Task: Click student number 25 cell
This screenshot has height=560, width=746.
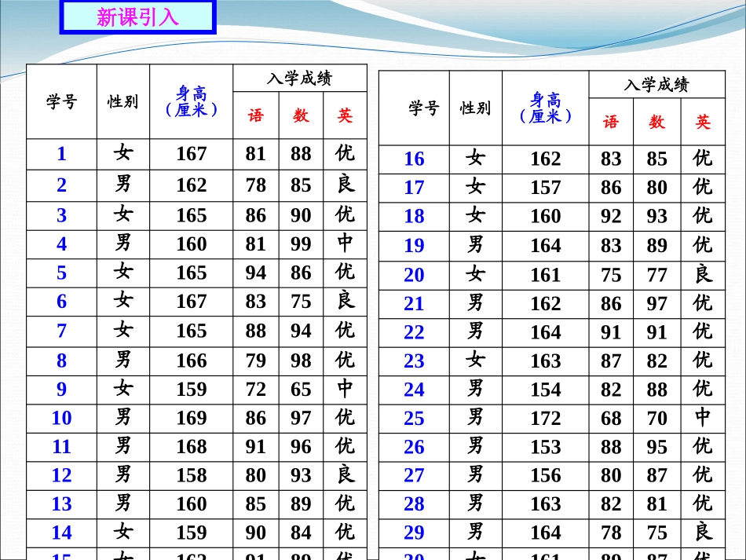Action: (414, 418)
